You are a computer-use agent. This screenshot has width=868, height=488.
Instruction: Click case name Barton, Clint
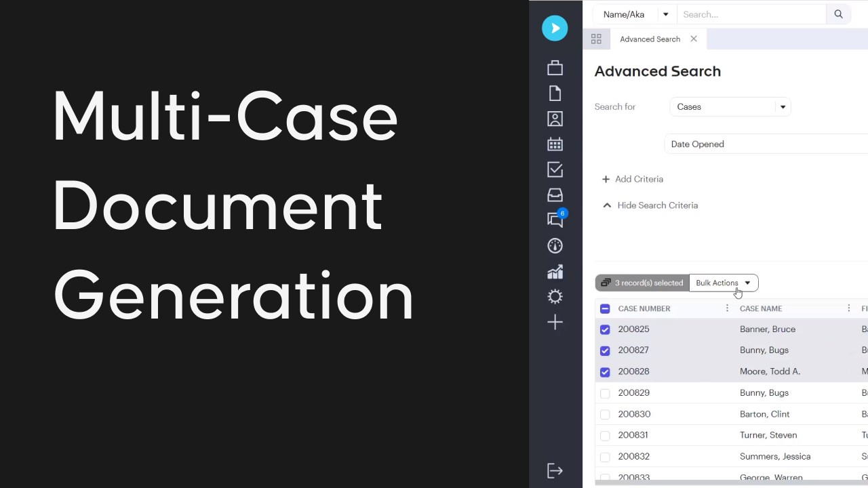(765, 414)
